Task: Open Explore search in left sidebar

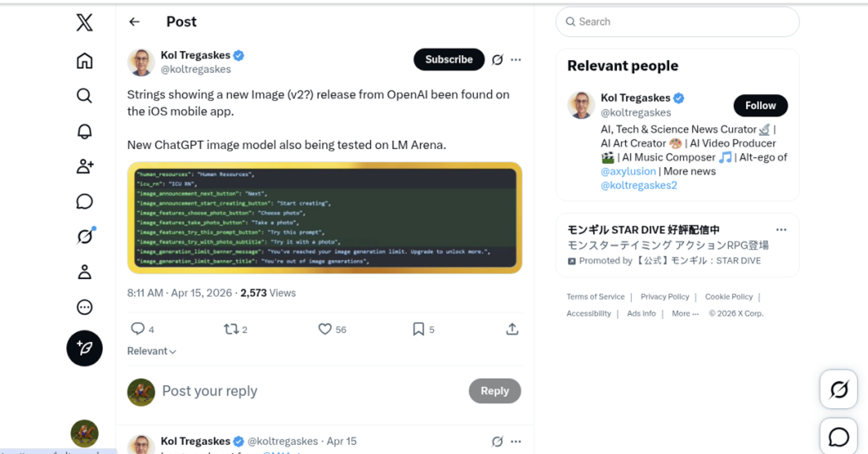Action: (x=84, y=96)
